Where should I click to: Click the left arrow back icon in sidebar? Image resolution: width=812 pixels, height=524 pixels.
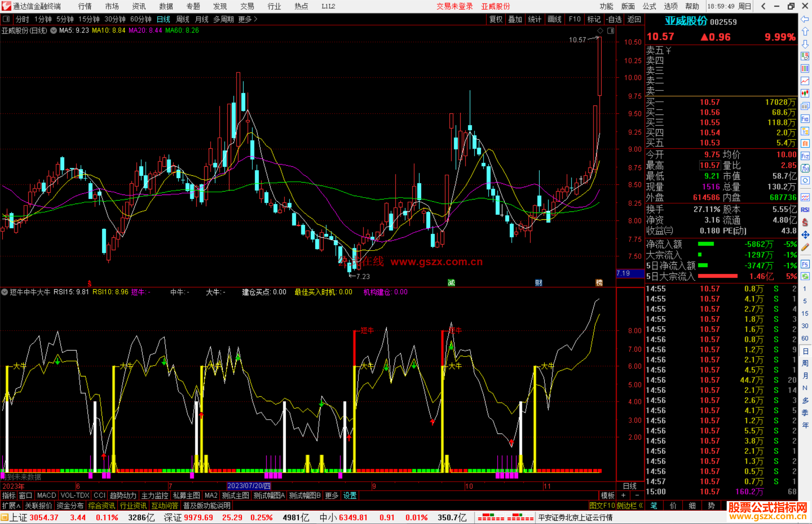[x=805, y=19]
